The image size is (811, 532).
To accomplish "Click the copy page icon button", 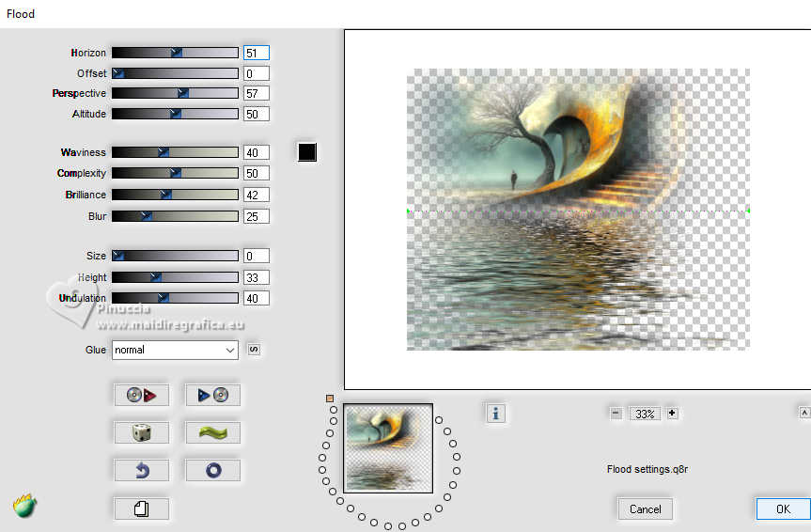I will (141, 509).
